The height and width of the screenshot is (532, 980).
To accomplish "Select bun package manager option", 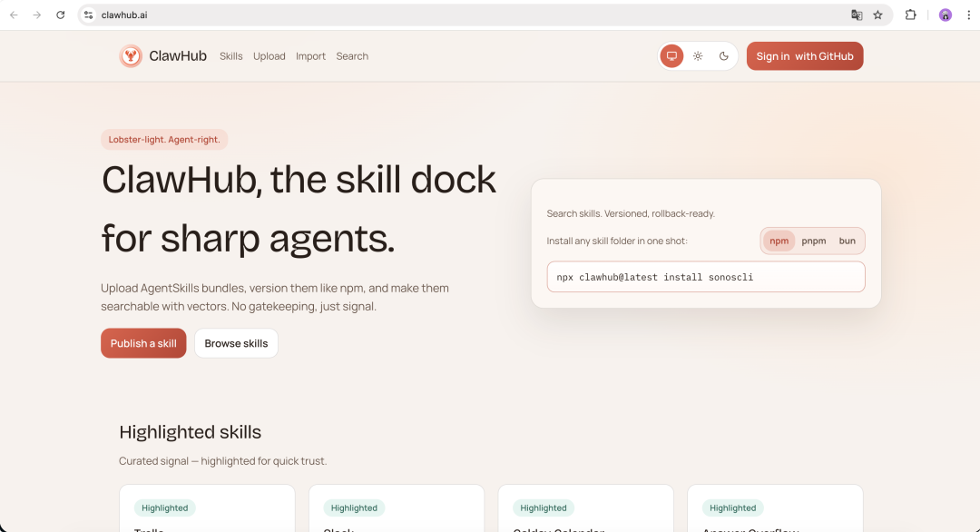I will (x=847, y=241).
